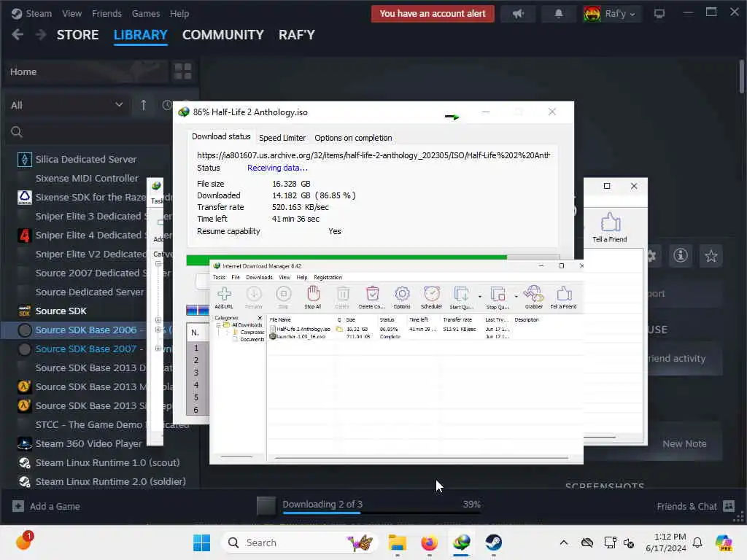Go to the Steam COMMUNITY page

pos(223,35)
